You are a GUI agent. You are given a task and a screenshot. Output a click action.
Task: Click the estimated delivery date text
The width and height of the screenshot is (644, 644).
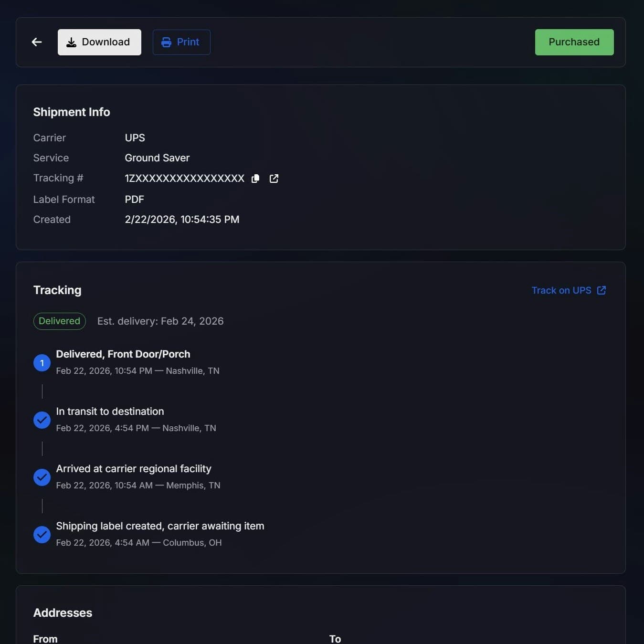[x=160, y=321]
